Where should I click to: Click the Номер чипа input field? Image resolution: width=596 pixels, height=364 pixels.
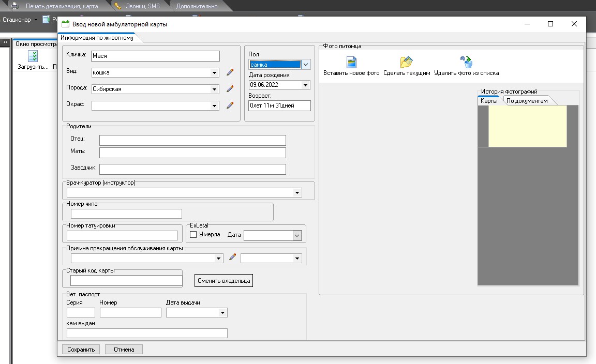(x=126, y=214)
